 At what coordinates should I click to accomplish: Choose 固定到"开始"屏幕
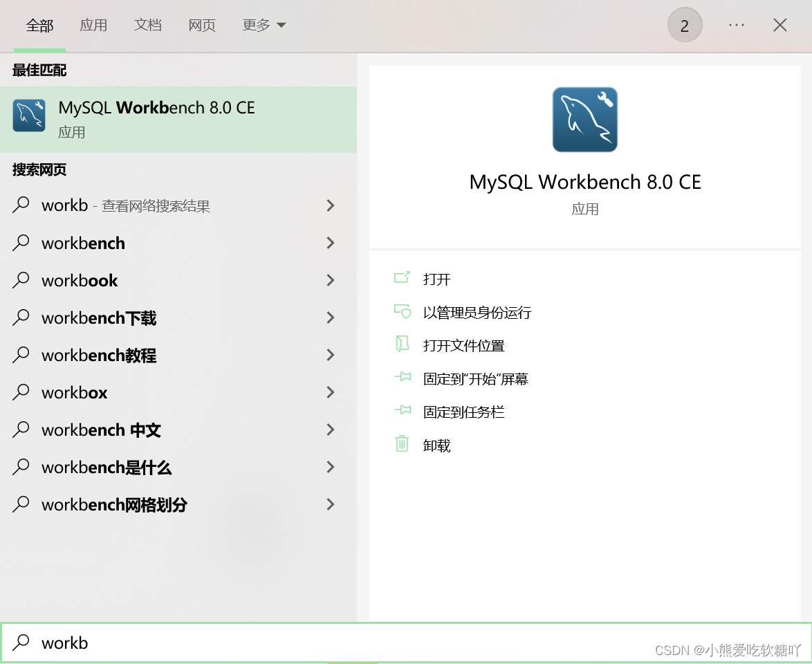475,378
